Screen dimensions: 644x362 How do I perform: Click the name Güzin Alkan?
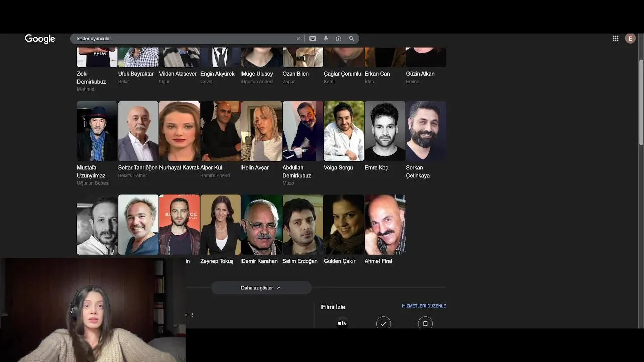420,74
